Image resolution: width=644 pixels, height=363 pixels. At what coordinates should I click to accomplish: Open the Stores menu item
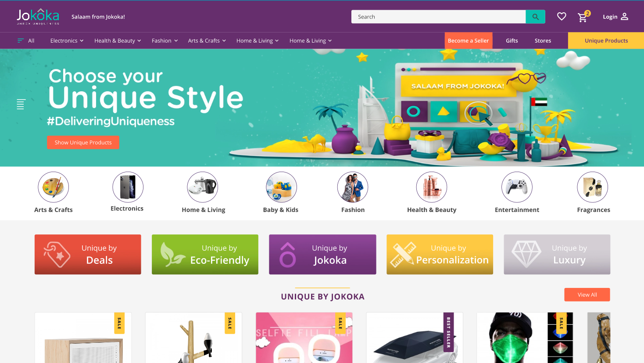point(543,40)
